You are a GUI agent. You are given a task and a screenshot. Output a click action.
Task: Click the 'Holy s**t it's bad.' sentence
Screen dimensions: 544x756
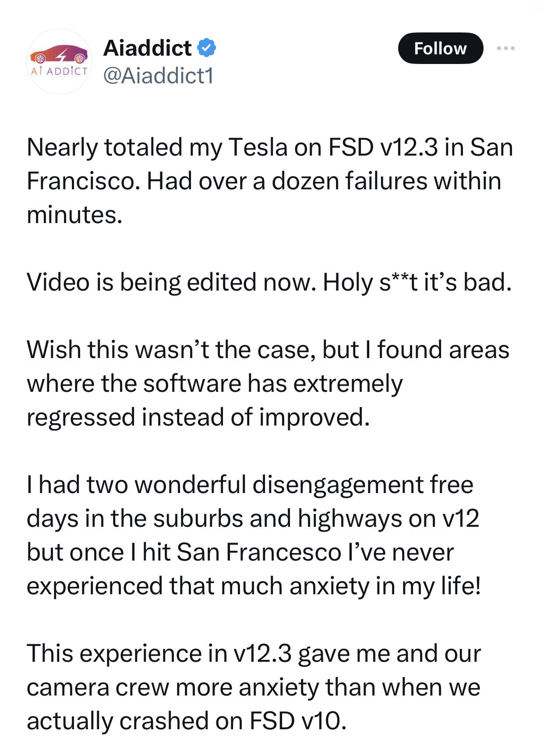417,282
